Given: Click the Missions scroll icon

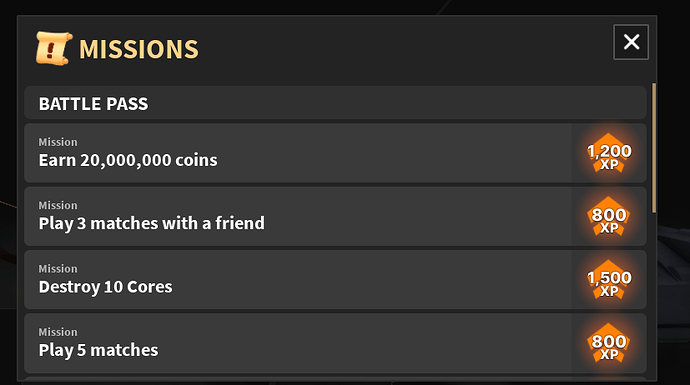Looking at the screenshot, I should [54, 48].
